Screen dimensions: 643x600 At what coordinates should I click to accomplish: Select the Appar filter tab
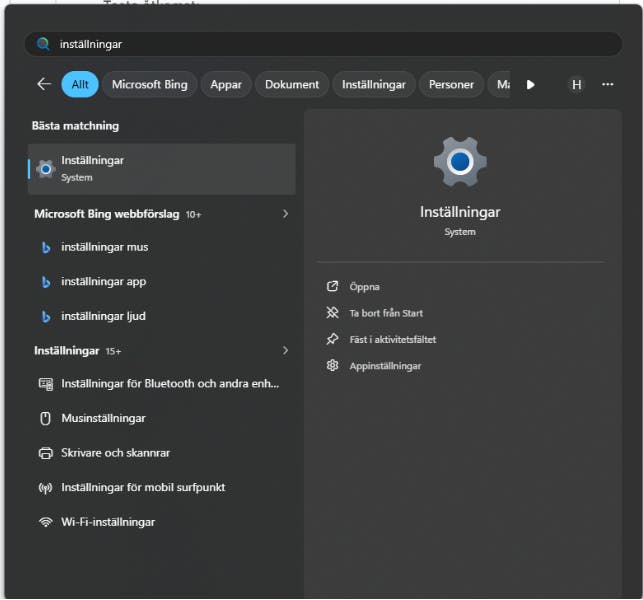(x=226, y=85)
